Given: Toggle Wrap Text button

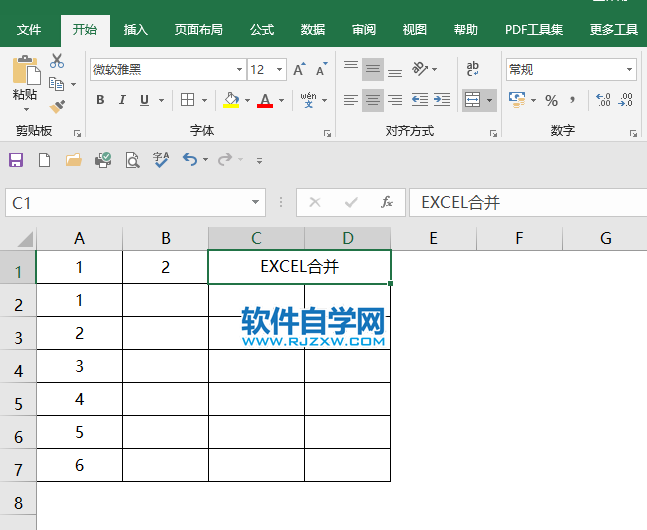Looking at the screenshot, I should click(x=472, y=69).
